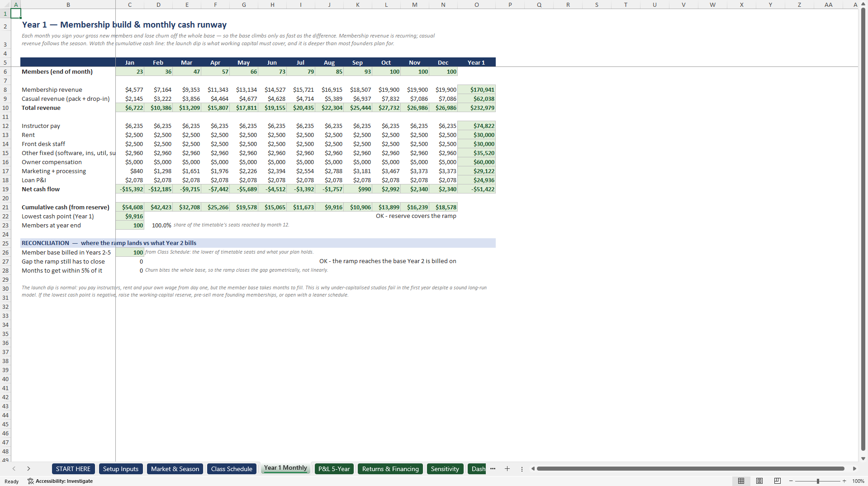Screen dimensions: 868x486
Task: Open the START HERE sheet tab
Action: (x=73, y=469)
